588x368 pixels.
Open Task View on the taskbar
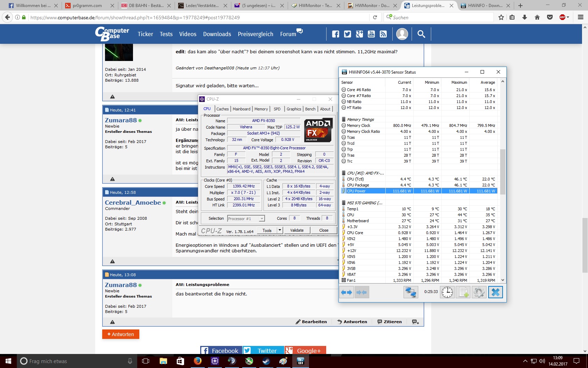pyautogui.click(x=146, y=361)
